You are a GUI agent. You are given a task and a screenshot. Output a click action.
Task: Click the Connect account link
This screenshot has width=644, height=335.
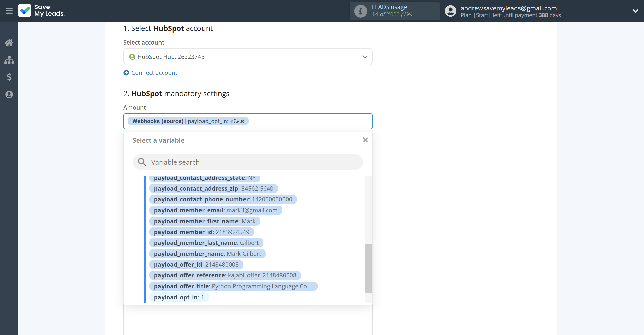pyautogui.click(x=154, y=73)
